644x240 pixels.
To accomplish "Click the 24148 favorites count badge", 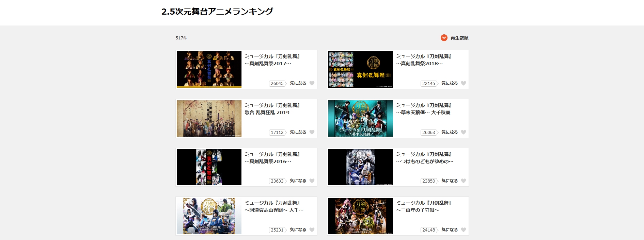I will coord(429,230).
